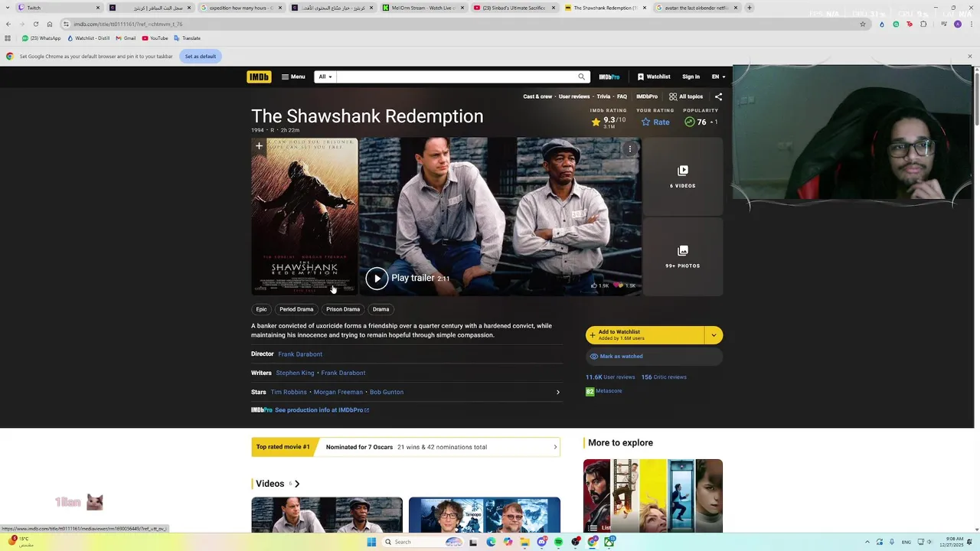The width and height of the screenshot is (980, 551).
Task: Select the Epic genre chip
Action: (261, 309)
